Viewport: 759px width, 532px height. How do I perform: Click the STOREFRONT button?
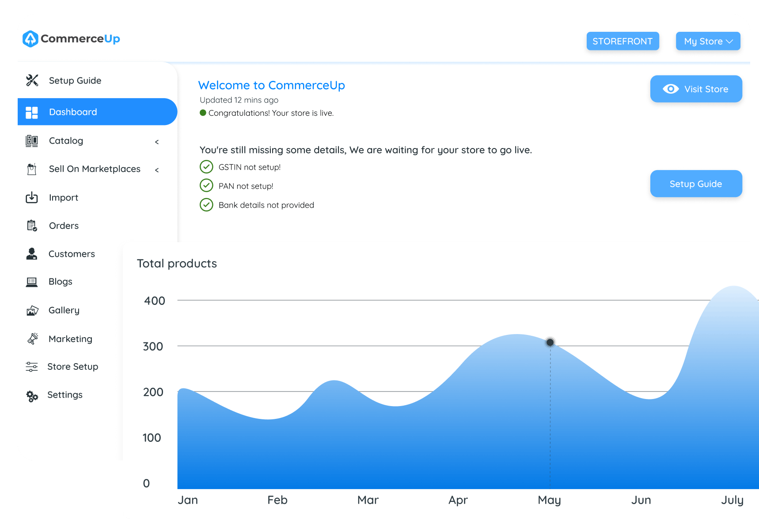pos(622,41)
